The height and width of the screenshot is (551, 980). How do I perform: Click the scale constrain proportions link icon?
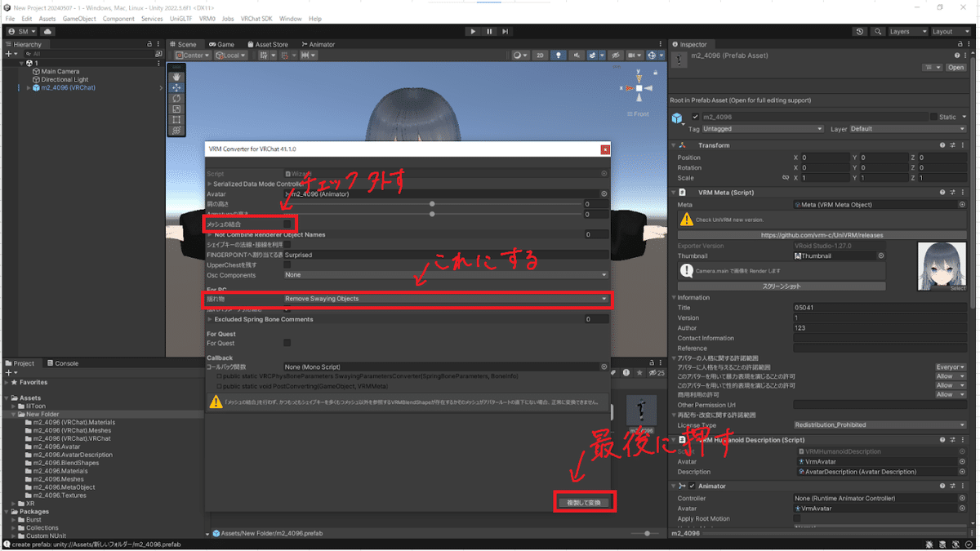click(x=785, y=177)
